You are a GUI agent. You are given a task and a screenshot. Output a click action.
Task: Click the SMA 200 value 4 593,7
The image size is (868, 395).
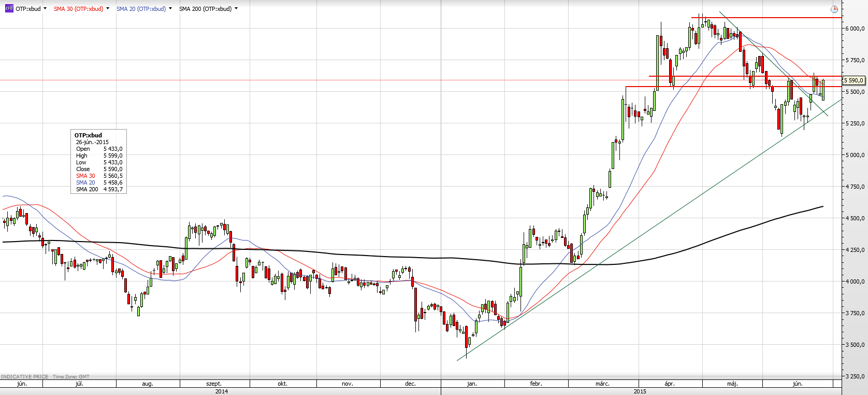click(x=113, y=189)
